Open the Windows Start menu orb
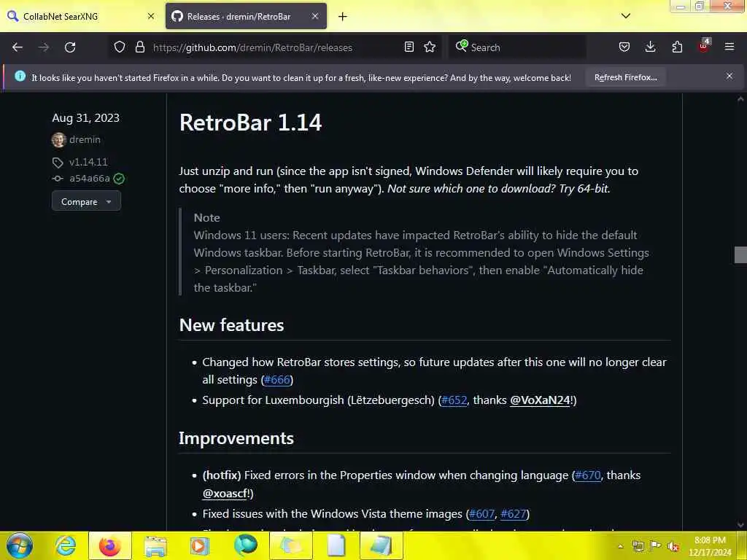The height and width of the screenshot is (560, 747). coord(20,545)
